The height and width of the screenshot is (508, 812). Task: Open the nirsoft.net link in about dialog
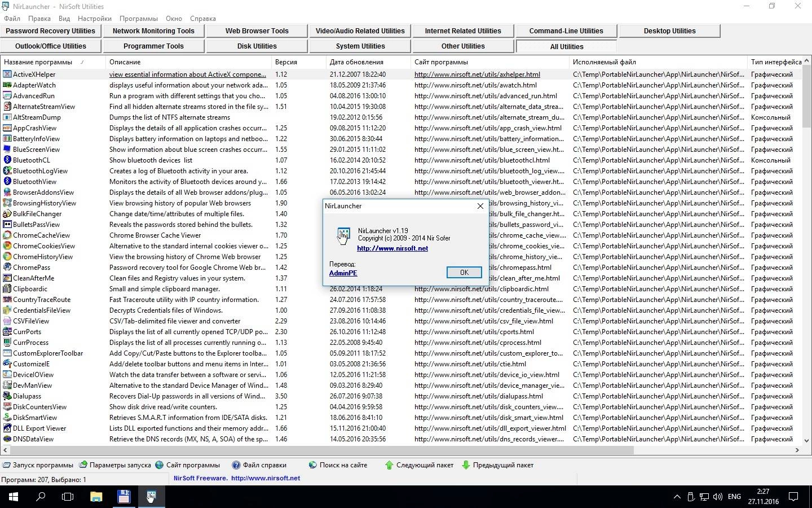[392, 248]
